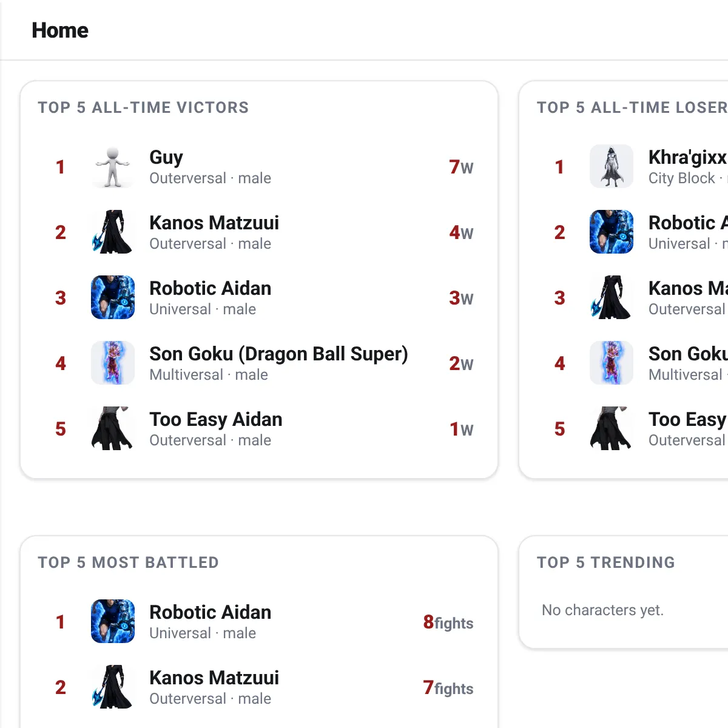Click Khra'gixx name in Losers list
728x728 pixels.
tap(688, 157)
